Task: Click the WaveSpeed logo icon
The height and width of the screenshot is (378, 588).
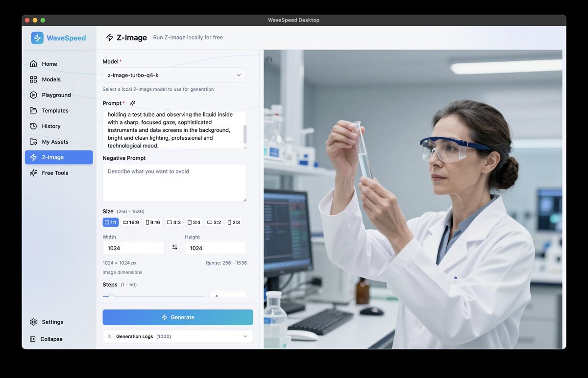Action: click(x=37, y=38)
